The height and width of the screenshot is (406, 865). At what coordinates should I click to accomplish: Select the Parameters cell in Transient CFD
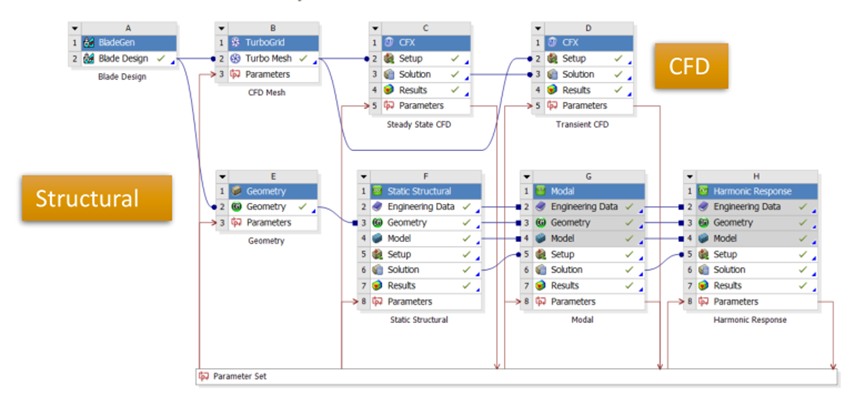pos(588,106)
